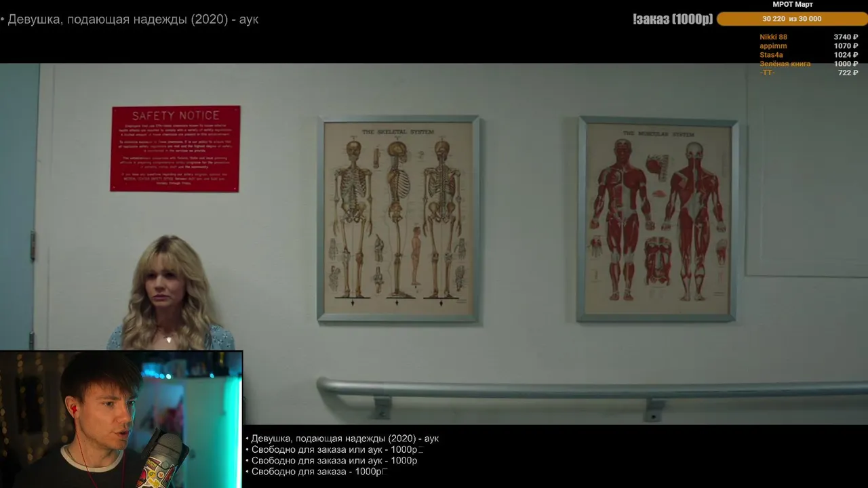Click 'The Muscular System' poster in video

coord(658,219)
